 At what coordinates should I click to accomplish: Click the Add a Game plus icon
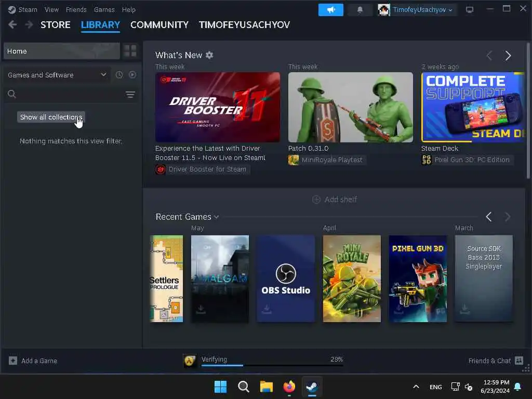[13, 361]
